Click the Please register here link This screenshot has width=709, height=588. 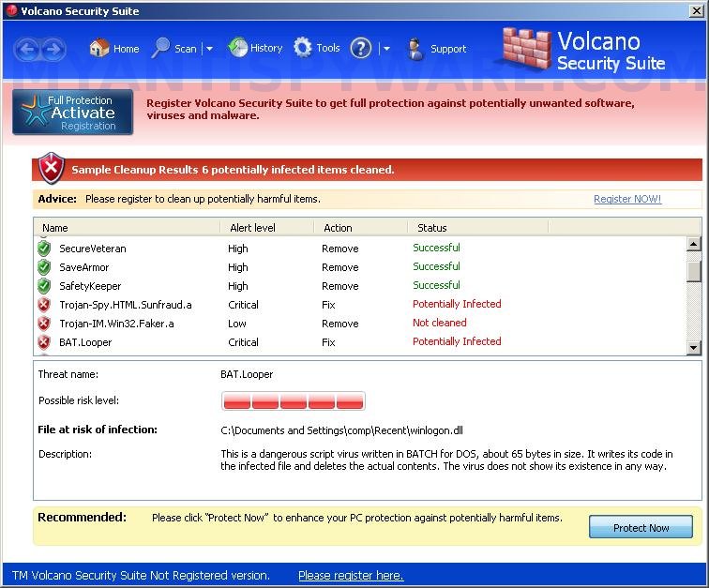351,575
